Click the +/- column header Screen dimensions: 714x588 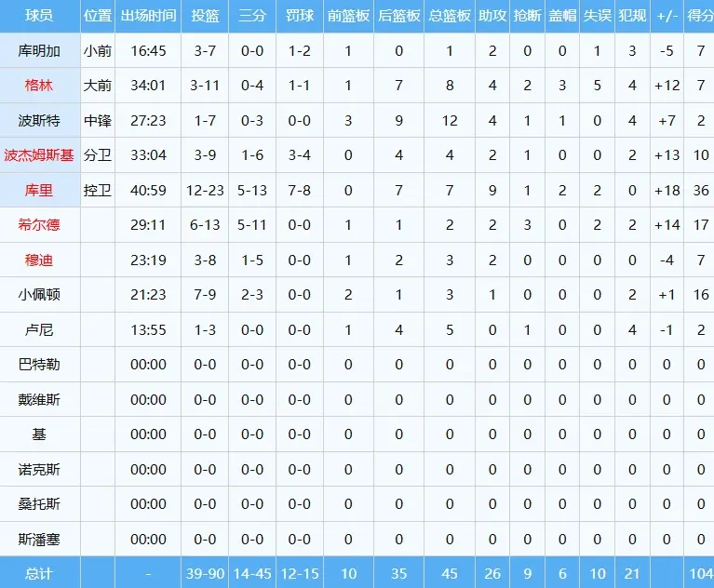(667, 16)
